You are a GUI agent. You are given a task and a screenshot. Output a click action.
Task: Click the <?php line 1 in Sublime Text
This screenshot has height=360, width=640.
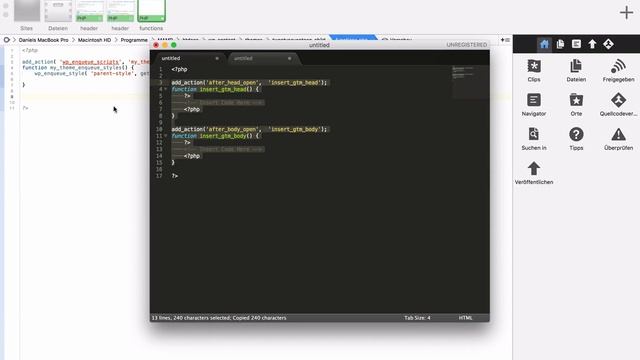click(180, 69)
